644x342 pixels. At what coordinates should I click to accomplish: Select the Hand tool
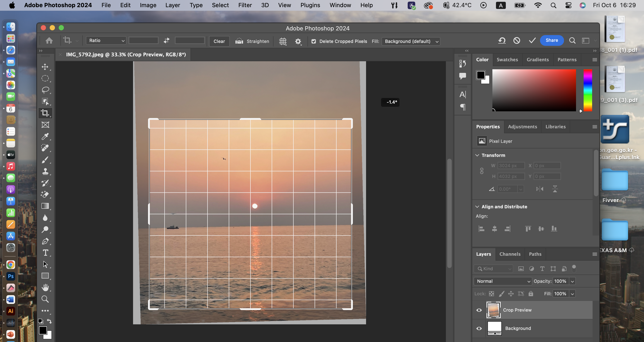(45, 287)
